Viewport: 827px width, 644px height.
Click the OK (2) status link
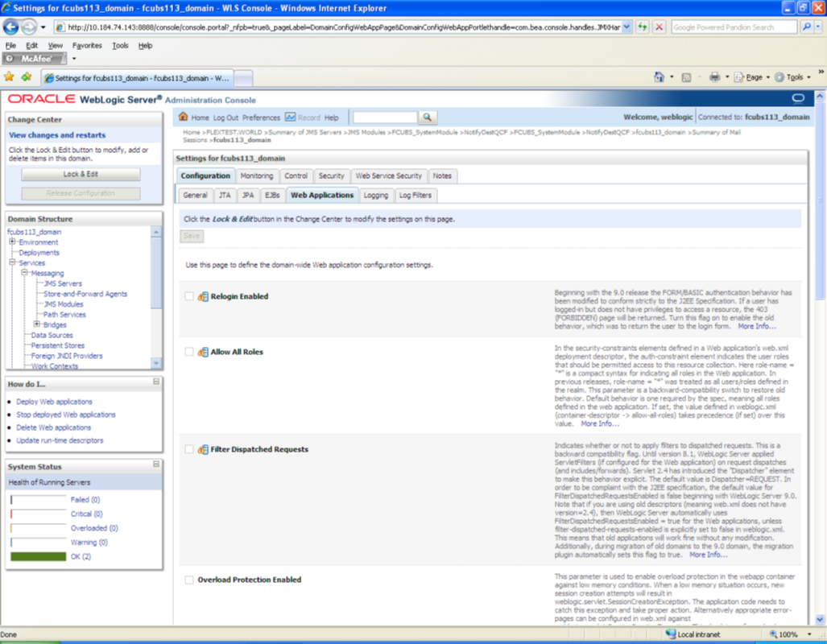(81, 556)
